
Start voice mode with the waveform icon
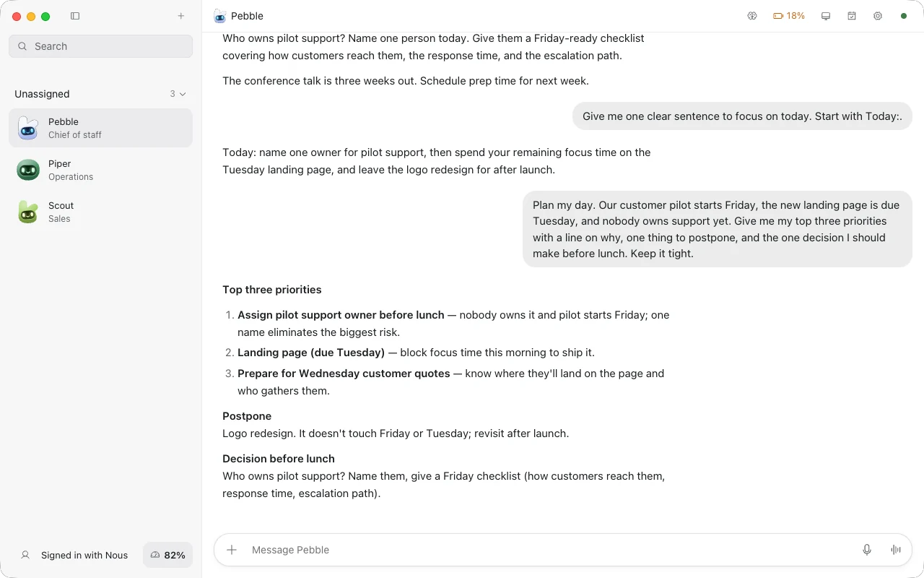(x=896, y=550)
